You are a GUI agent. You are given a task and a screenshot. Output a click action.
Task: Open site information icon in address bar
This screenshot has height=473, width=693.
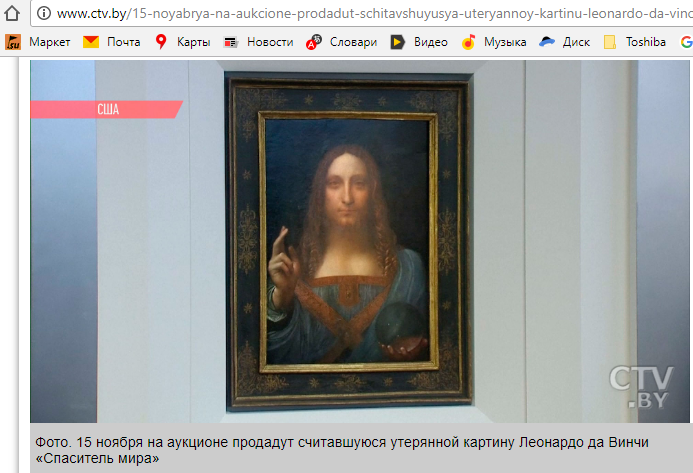coord(43,14)
